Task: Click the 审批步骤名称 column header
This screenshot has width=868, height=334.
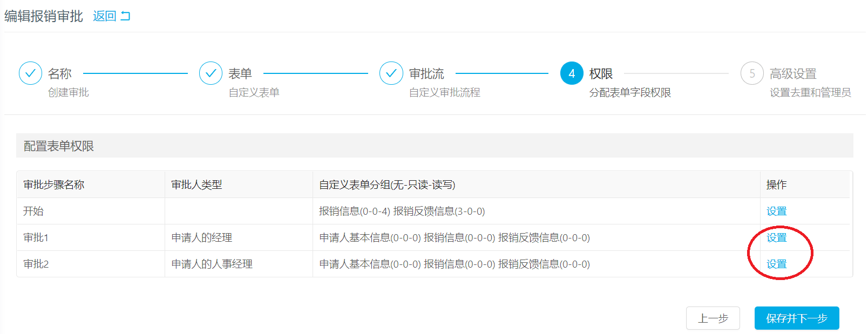Action: (x=54, y=185)
